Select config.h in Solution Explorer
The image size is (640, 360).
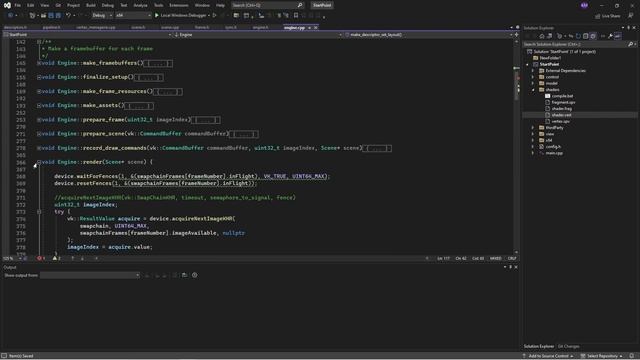point(553,147)
